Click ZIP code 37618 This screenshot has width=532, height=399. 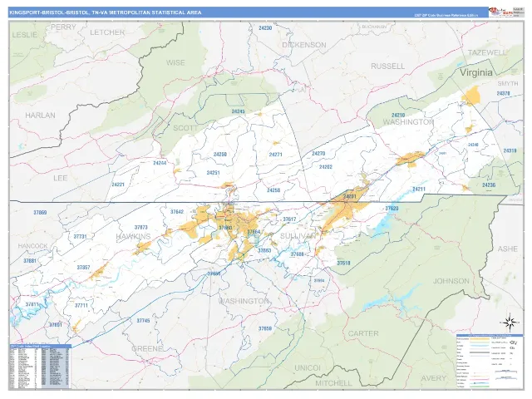point(343,263)
